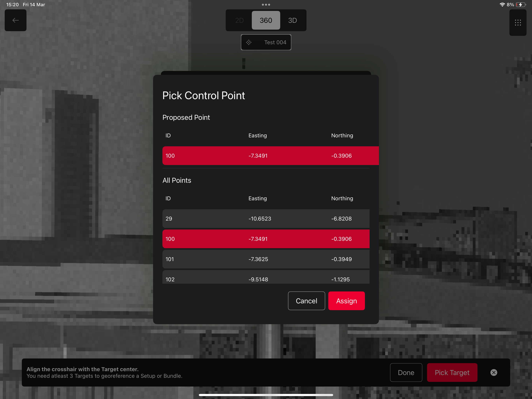Select point 101 in All Points
Image resolution: width=532 pixels, height=399 pixels.
[x=266, y=259]
